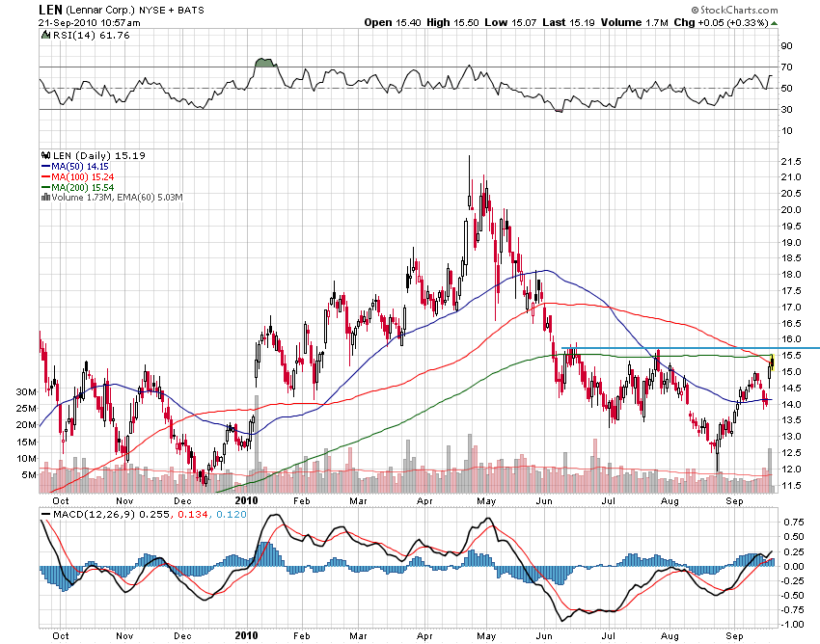Open the StockCharts.com attribution link

735,10
